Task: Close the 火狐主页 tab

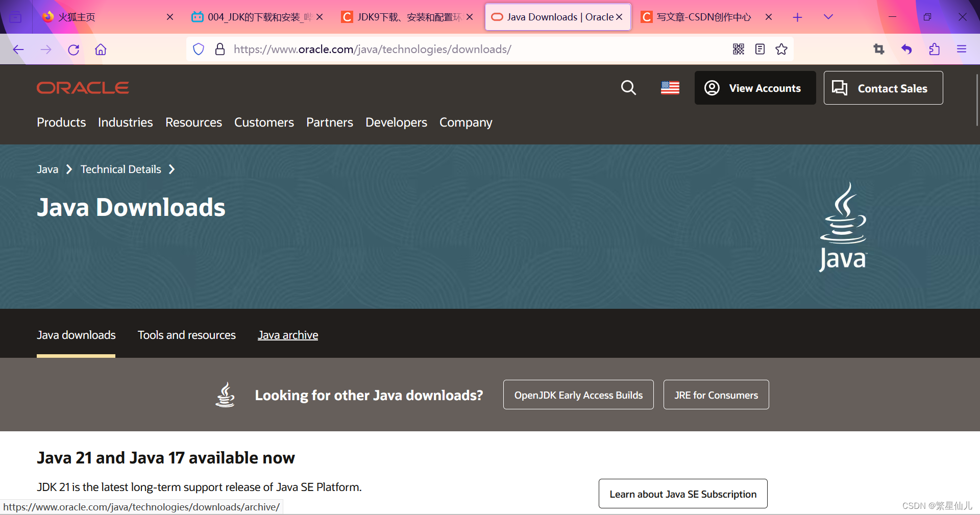Action: (x=170, y=17)
